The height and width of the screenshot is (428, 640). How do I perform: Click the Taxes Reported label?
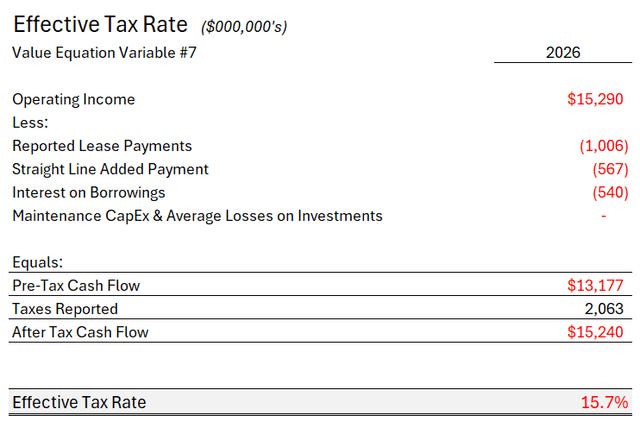coord(65,309)
